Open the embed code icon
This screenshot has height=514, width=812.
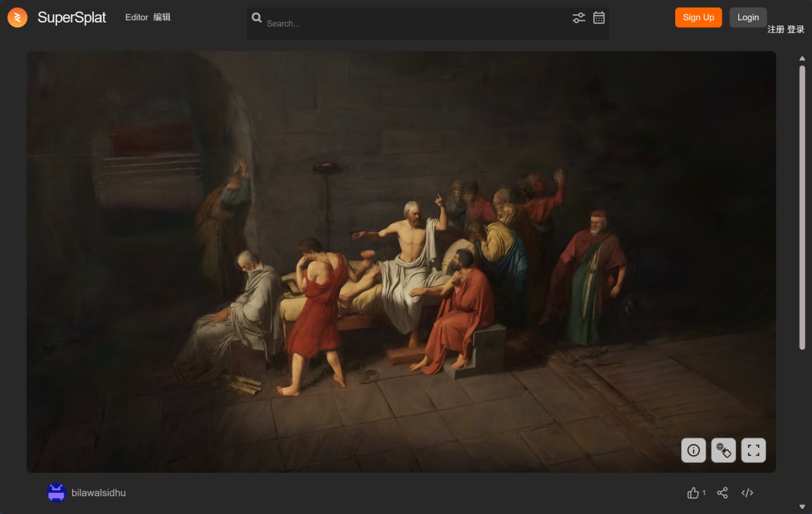(x=747, y=493)
